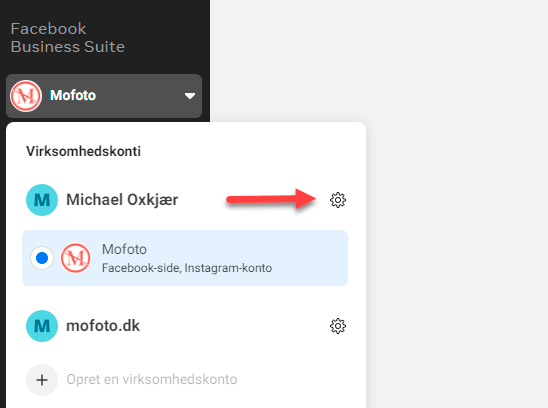The height and width of the screenshot is (408, 548).
Task: Open settings gear for mofoto.dk
Action: tap(338, 326)
